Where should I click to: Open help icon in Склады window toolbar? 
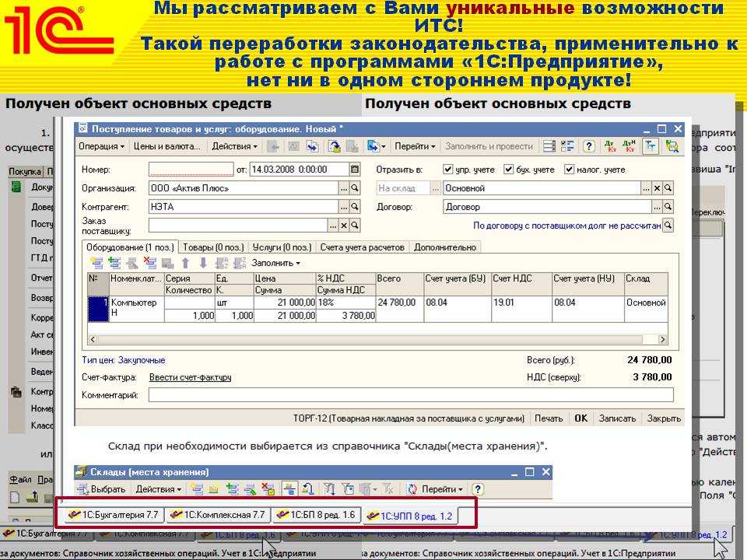point(478,489)
